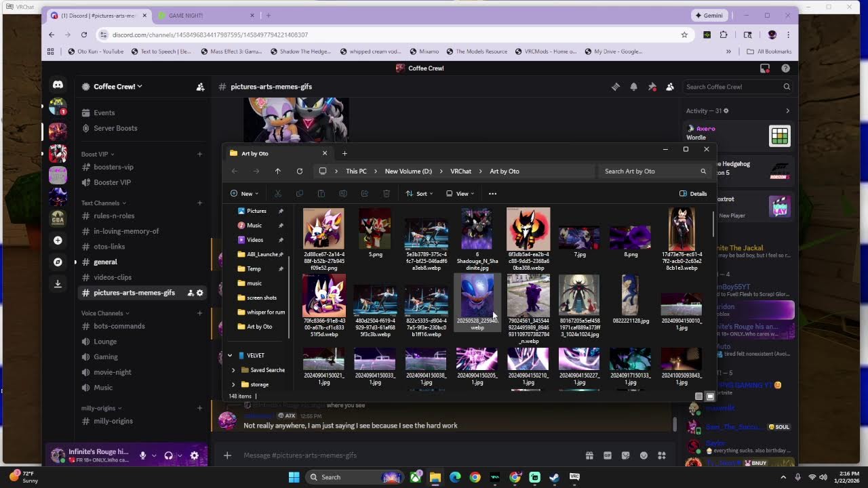Open Discord help question mark icon
This screenshot has height=488, width=868.
(785, 68)
